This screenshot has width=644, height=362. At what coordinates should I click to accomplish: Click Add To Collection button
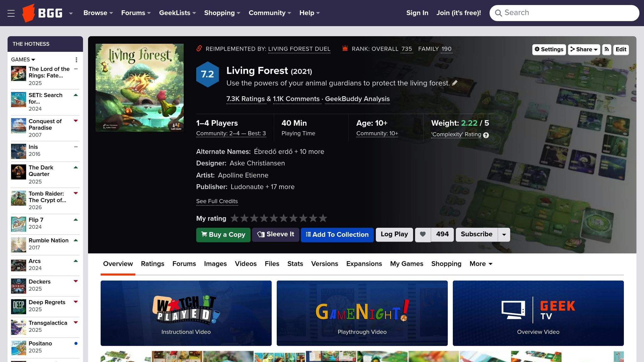pyautogui.click(x=337, y=235)
